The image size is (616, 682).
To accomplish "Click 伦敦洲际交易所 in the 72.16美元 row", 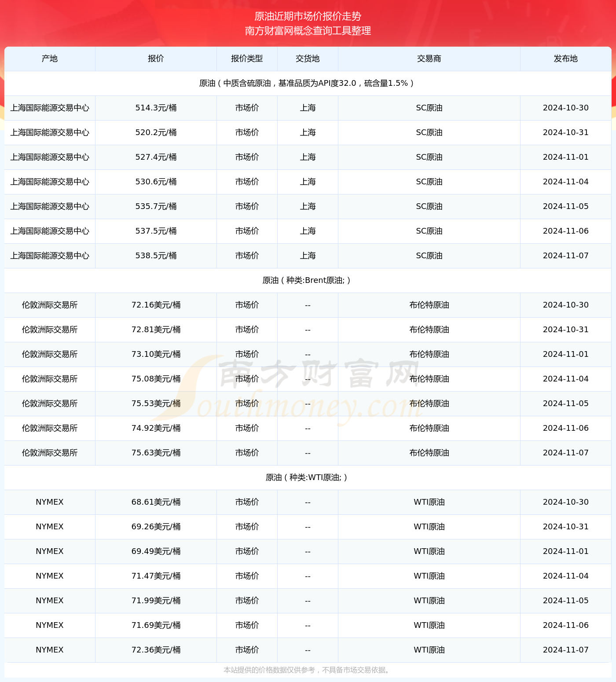I will click(50, 305).
